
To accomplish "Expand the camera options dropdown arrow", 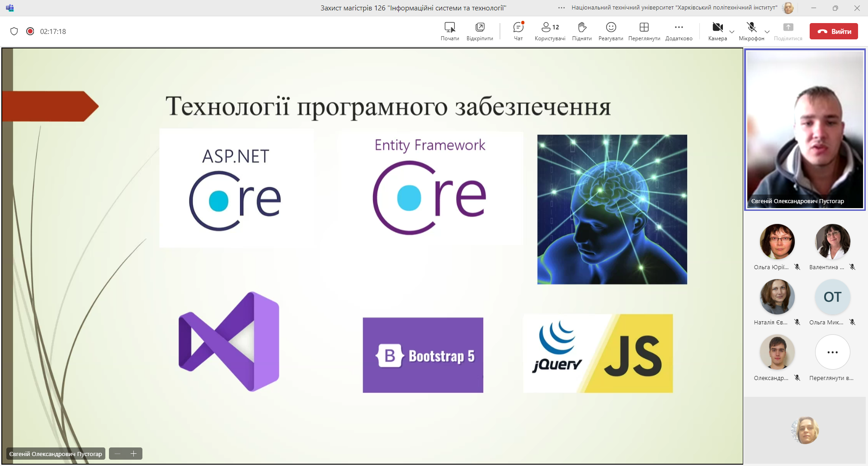I will [x=732, y=32].
